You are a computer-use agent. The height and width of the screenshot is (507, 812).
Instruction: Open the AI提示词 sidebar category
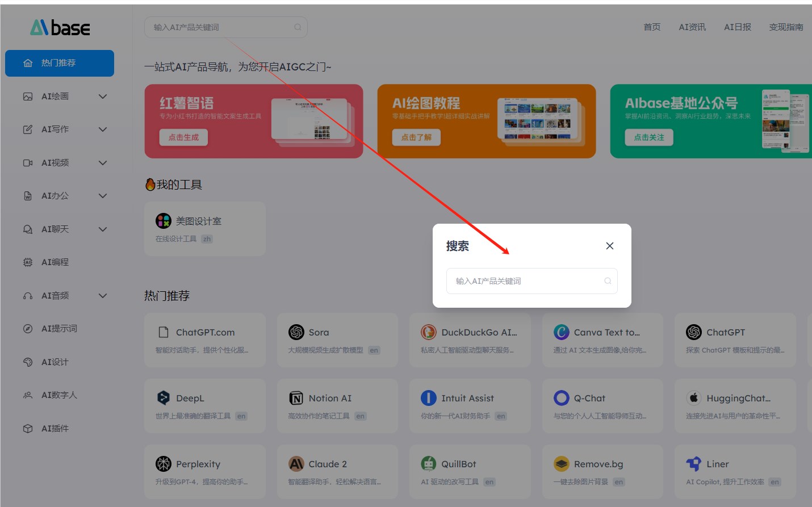click(60, 329)
